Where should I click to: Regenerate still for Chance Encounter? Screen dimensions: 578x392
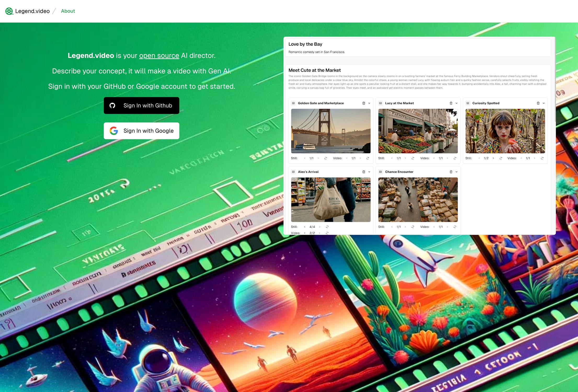click(413, 227)
